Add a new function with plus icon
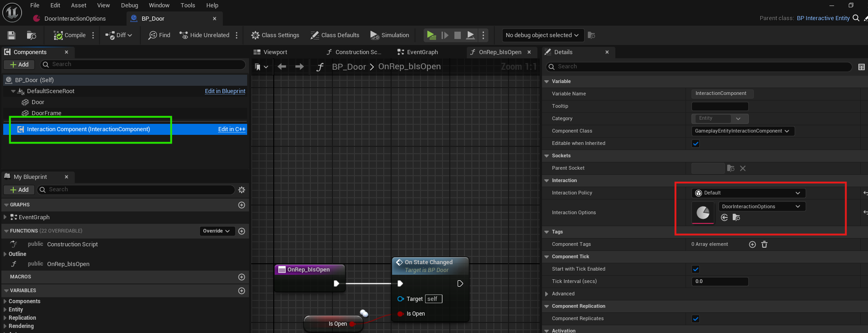The width and height of the screenshot is (868, 333). [x=242, y=231]
